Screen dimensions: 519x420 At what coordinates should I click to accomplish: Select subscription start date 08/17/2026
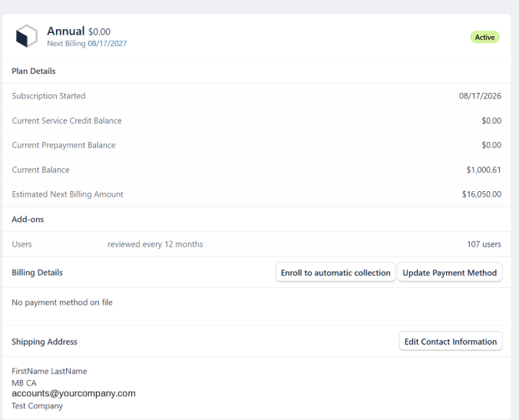[480, 96]
